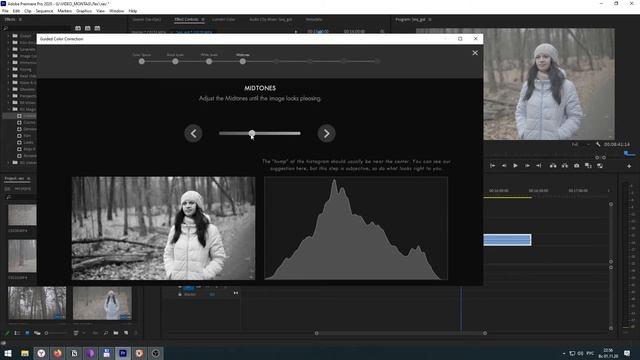Open the Brave browser from the taskbar
The width and height of the screenshot is (640, 360).
click(139, 353)
